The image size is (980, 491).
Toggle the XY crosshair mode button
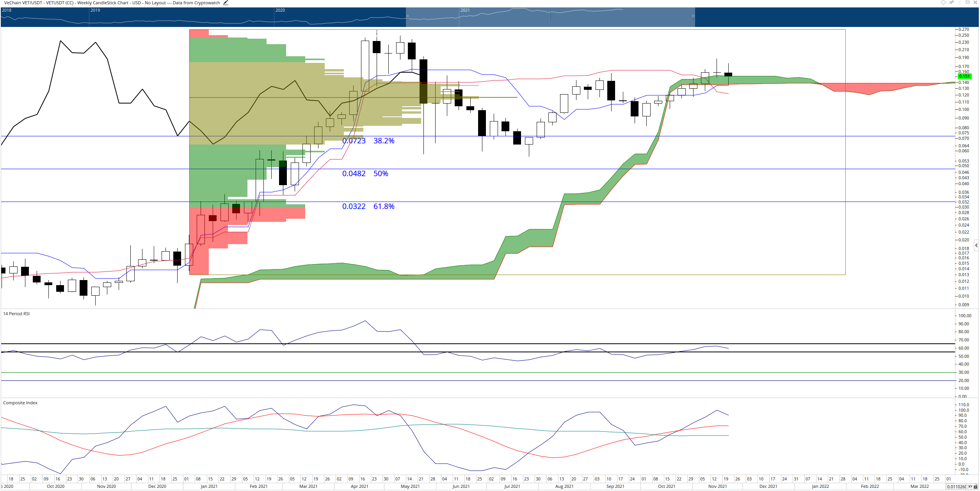click(970, 487)
